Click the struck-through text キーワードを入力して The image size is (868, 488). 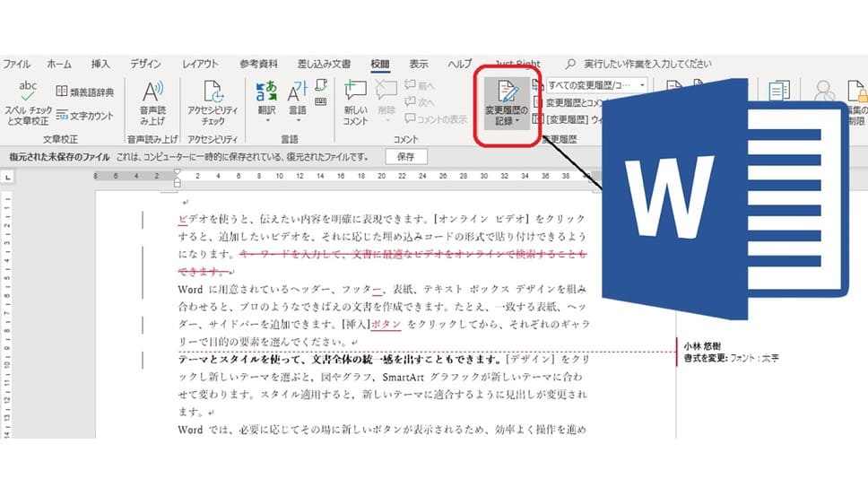tap(291, 254)
